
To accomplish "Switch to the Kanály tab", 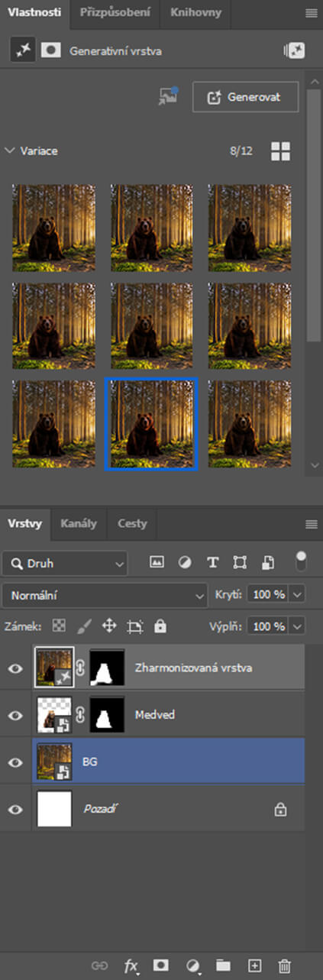I will pyautogui.click(x=79, y=523).
